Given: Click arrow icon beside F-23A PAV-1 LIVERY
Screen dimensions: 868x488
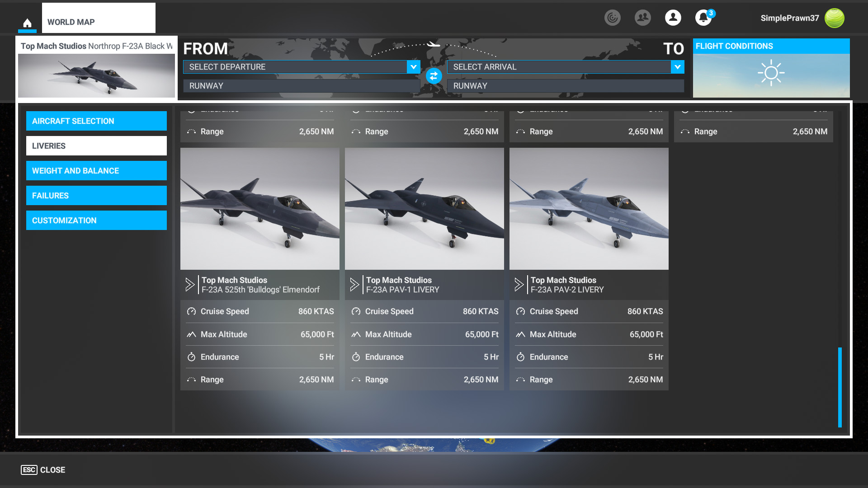Looking at the screenshot, I should (x=354, y=285).
